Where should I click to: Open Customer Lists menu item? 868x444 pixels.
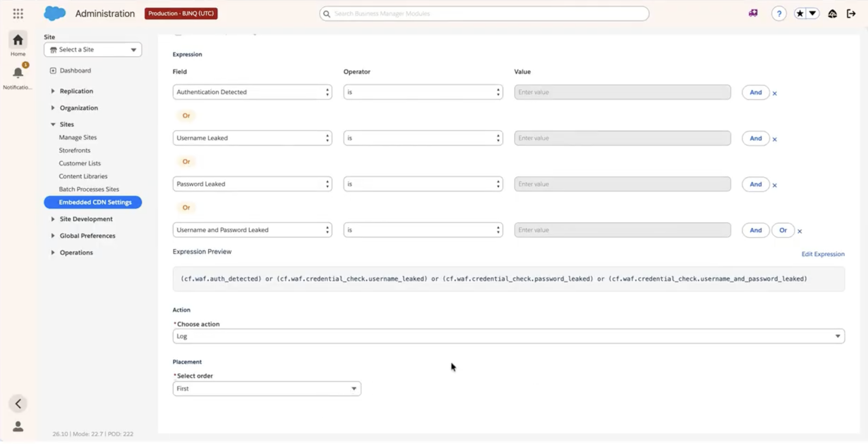[79, 163]
